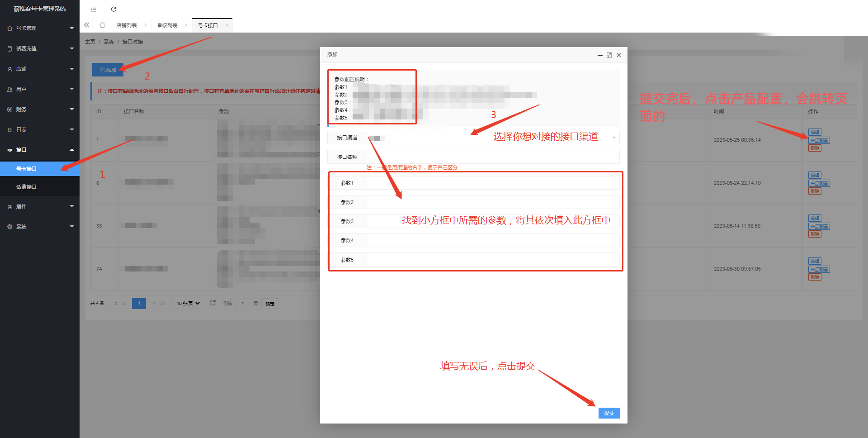Image resolution: width=868 pixels, height=438 pixels.
Task: Switch to the 店铺列表 tab
Action: [127, 25]
